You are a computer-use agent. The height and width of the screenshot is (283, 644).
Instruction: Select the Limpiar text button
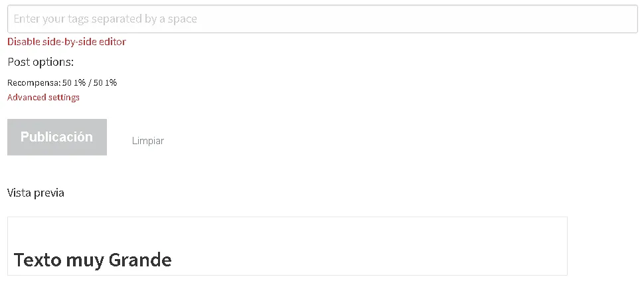click(x=147, y=141)
